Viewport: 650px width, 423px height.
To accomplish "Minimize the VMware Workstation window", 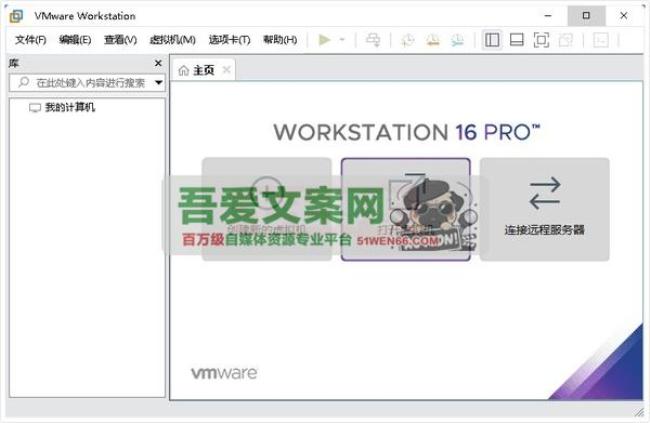I will (x=548, y=16).
